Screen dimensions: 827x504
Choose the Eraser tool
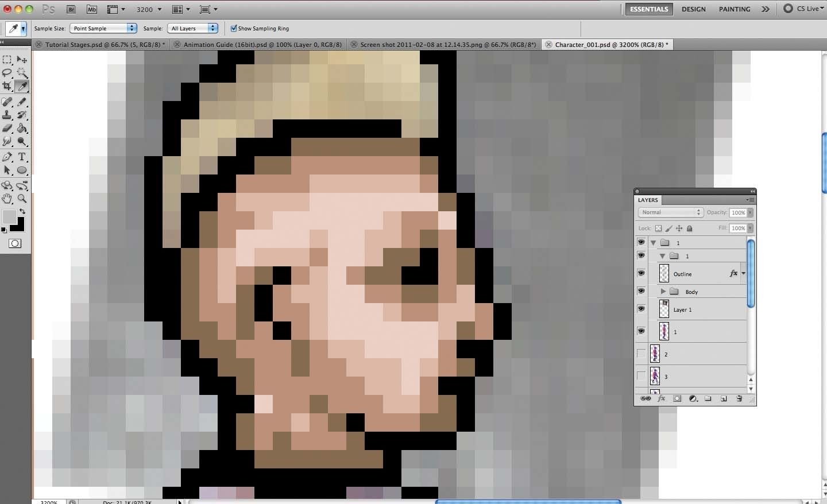7,129
